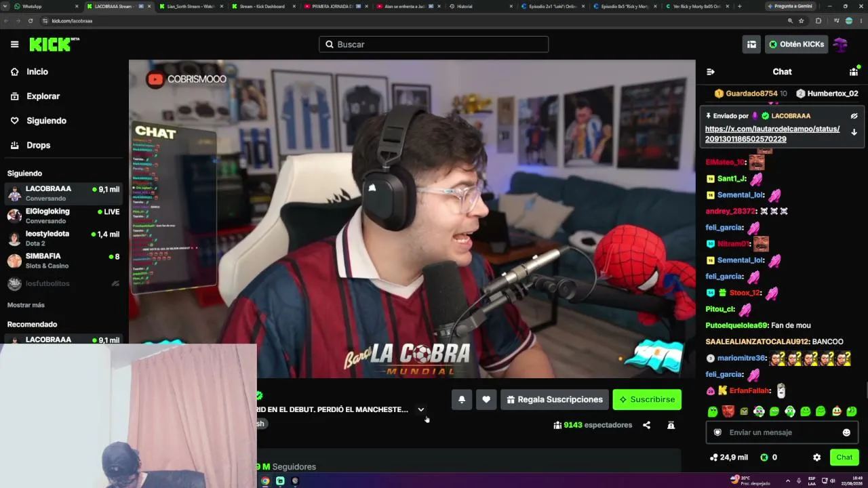
Task: Open the 24,9 mil channel points
Action: [729, 457]
